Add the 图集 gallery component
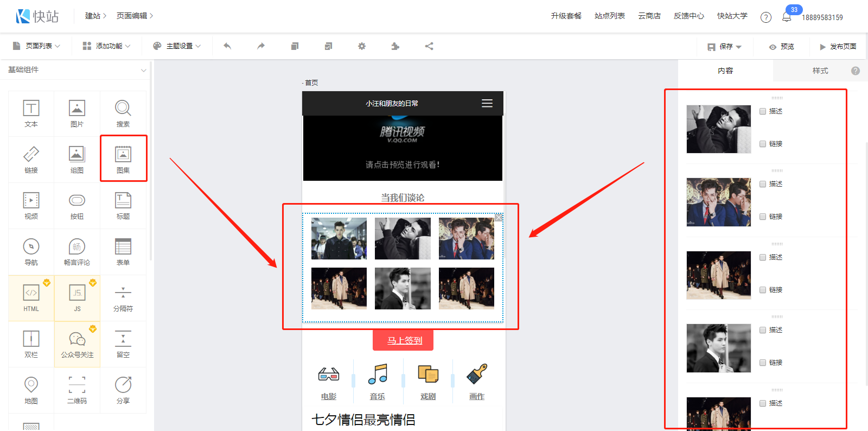 pos(123,159)
